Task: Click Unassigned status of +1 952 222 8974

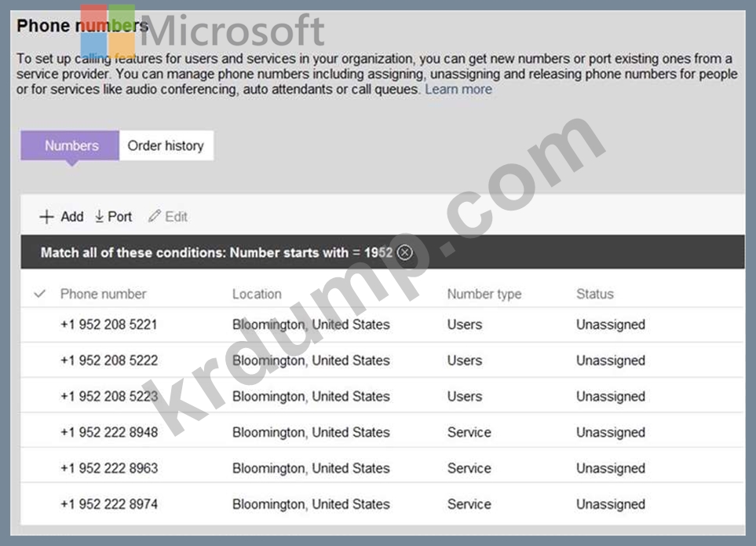Action: pyautogui.click(x=610, y=504)
